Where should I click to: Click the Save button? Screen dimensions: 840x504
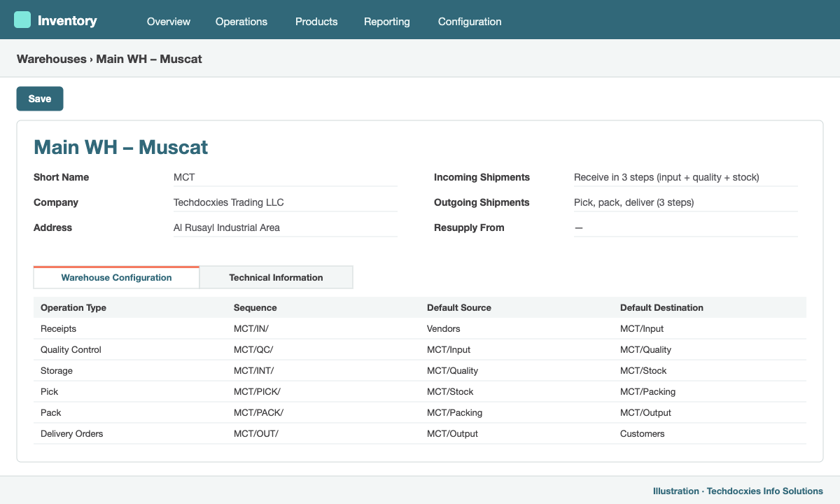click(x=40, y=99)
